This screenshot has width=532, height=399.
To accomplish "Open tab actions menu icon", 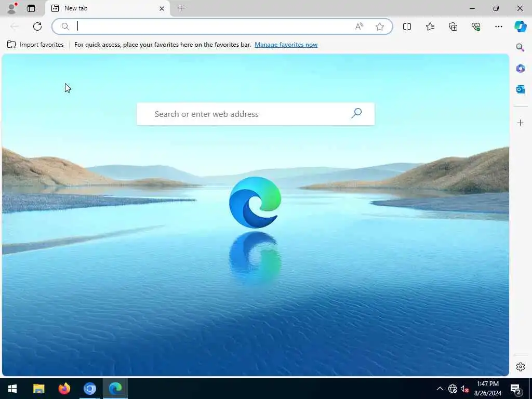I will click(x=31, y=8).
